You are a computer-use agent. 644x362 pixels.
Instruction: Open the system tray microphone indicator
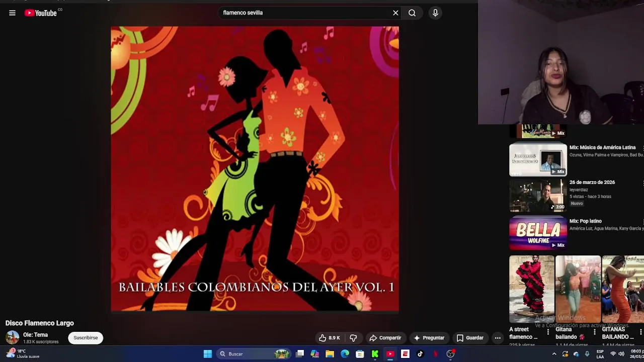(x=587, y=354)
